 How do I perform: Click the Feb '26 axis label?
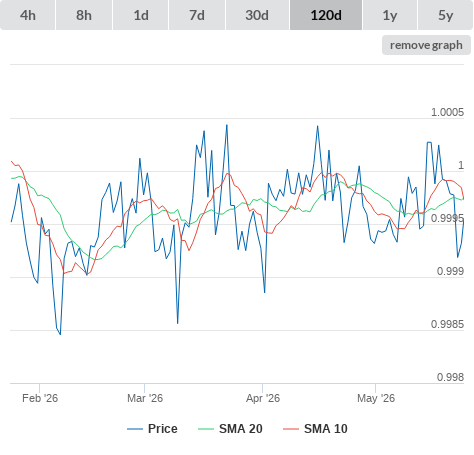click(x=40, y=398)
